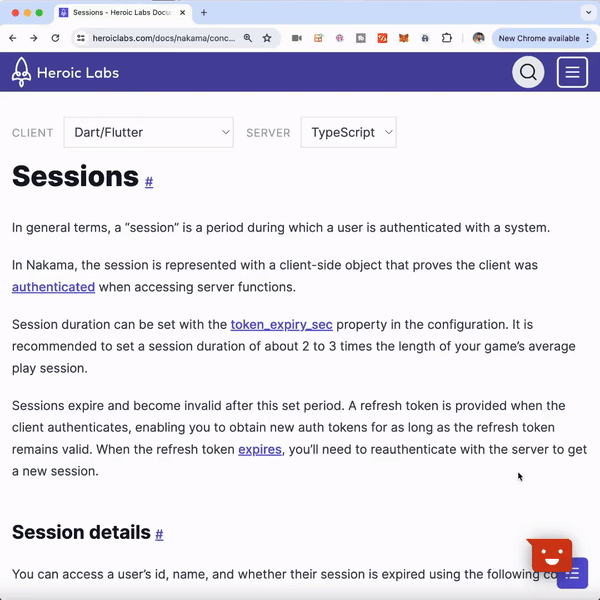Open the token_expiry_sec link

coord(281,325)
